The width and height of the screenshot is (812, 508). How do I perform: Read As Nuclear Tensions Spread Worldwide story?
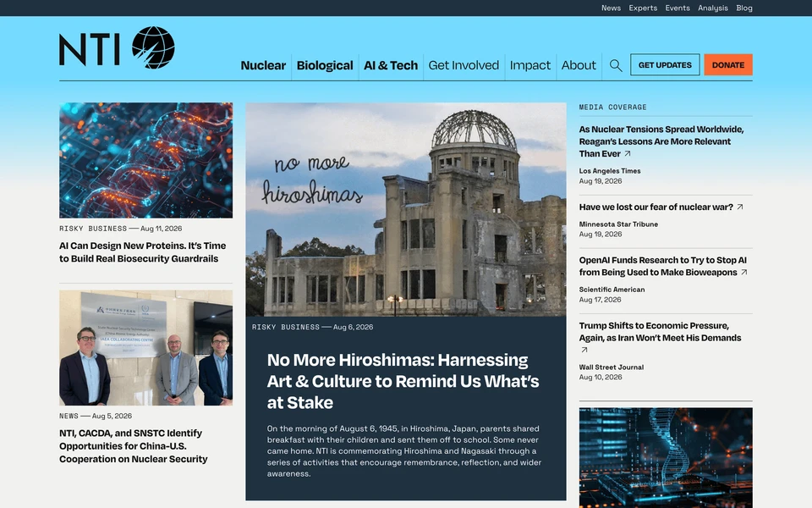(661, 141)
